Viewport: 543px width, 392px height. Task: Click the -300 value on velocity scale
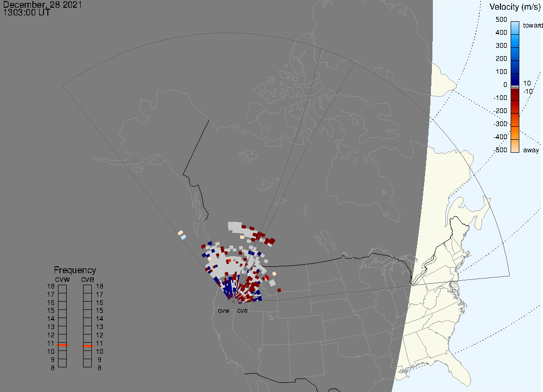tap(500, 124)
